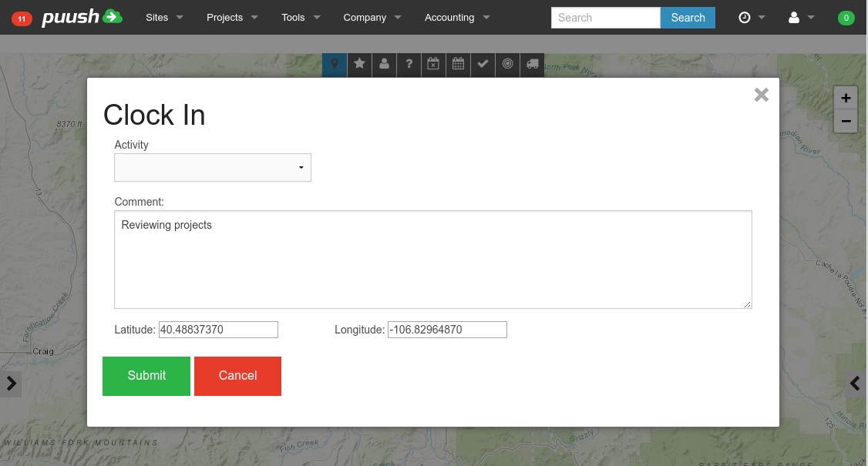
Task: Click the map pin marker toolbar icon
Action: click(335, 65)
